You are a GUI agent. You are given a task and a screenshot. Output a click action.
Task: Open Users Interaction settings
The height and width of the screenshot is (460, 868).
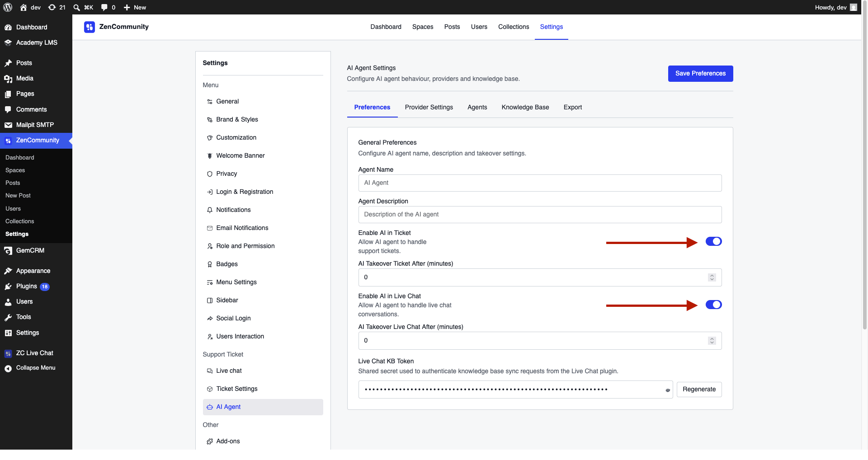[x=263, y=337]
